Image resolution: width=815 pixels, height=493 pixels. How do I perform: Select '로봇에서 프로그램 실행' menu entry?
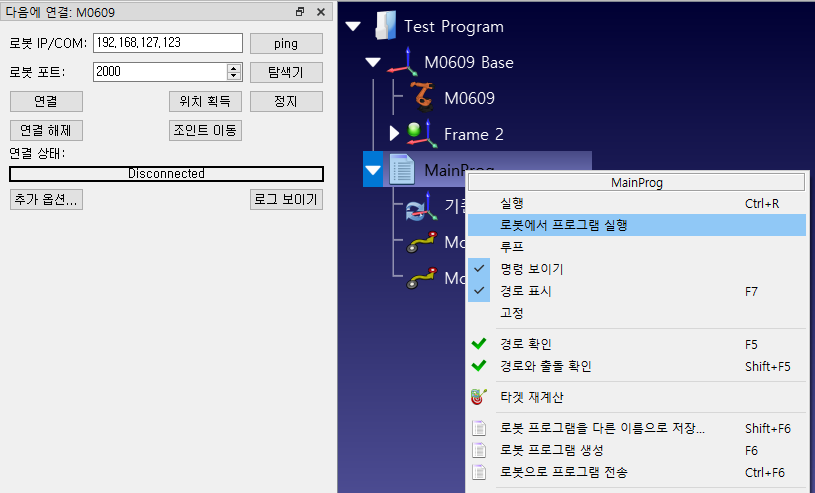[637, 225]
